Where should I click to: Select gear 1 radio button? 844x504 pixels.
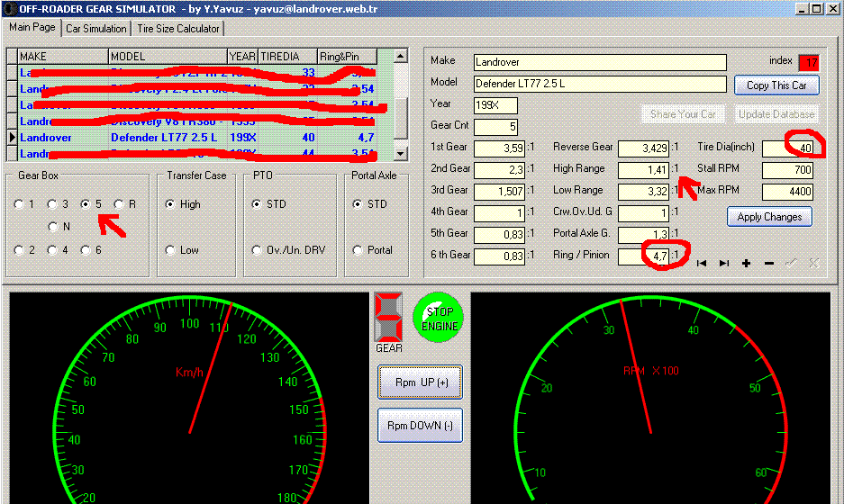coord(19,204)
